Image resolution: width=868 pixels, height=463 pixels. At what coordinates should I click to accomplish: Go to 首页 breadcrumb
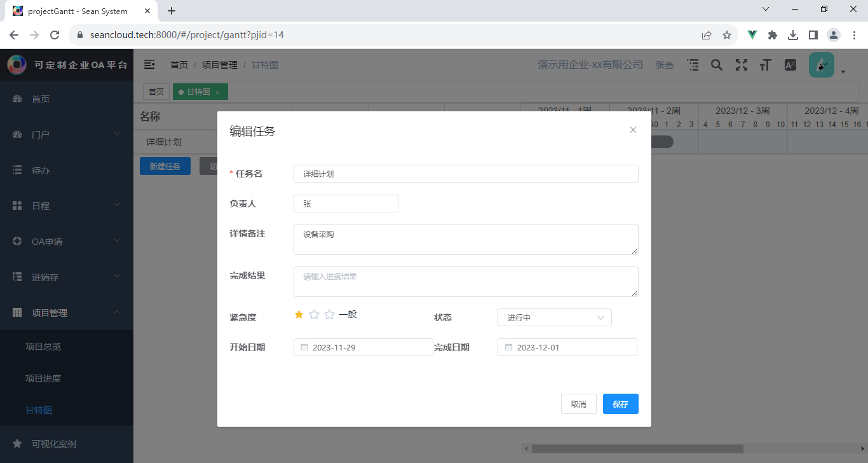coord(179,65)
